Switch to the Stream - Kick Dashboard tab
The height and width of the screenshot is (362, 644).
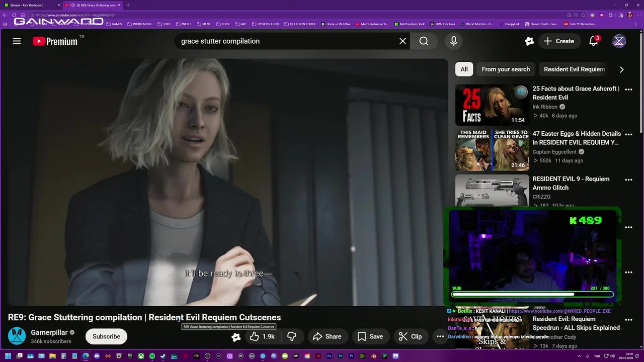click(30, 5)
